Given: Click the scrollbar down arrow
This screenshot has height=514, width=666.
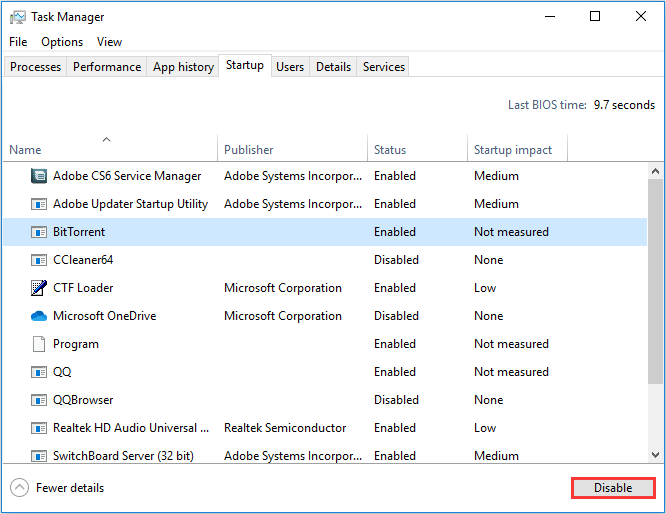Looking at the screenshot, I should [x=655, y=455].
